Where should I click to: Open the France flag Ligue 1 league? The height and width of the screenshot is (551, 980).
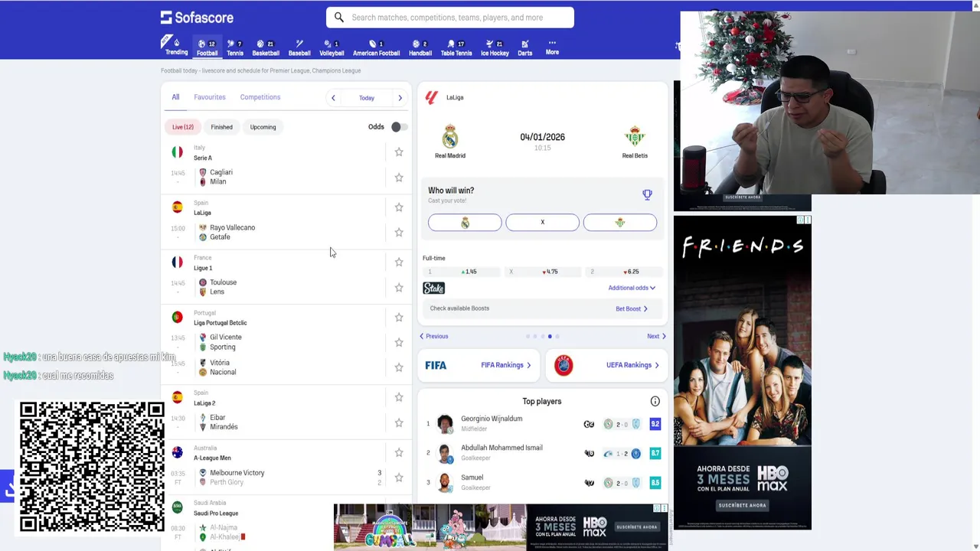pyautogui.click(x=178, y=262)
